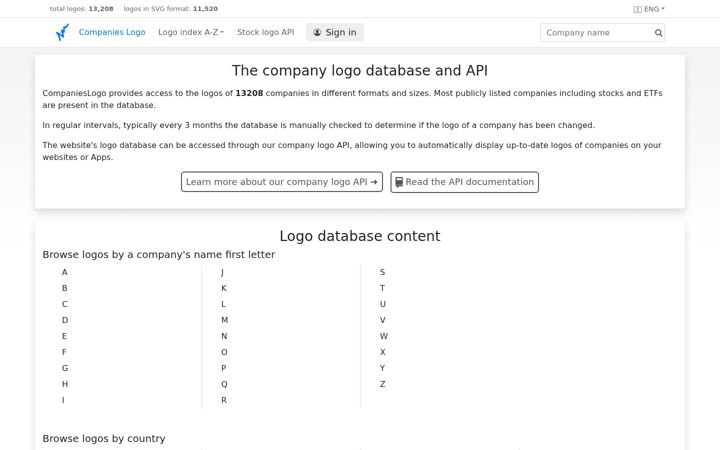Click the Sign in button
This screenshot has width=720, height=450.
(335, 32)
